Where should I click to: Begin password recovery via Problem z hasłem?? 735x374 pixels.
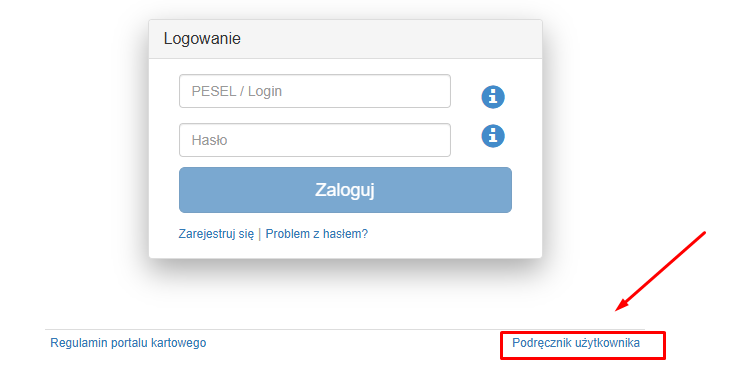316,234
